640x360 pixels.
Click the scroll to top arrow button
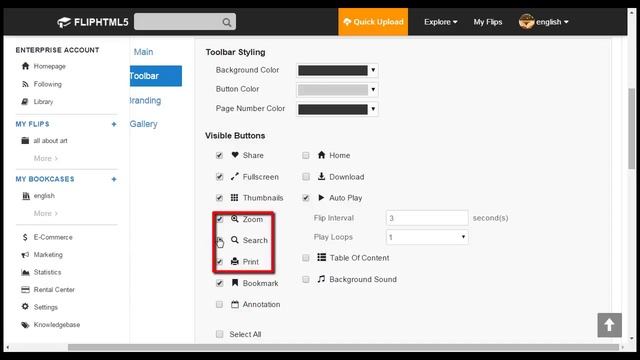click(x=609, y=325)
